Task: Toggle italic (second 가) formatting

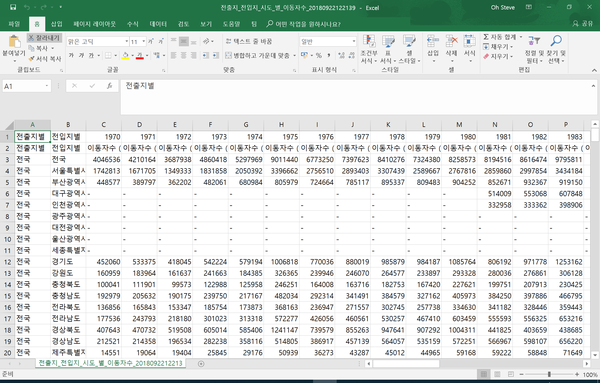Action: click(81, 55)
